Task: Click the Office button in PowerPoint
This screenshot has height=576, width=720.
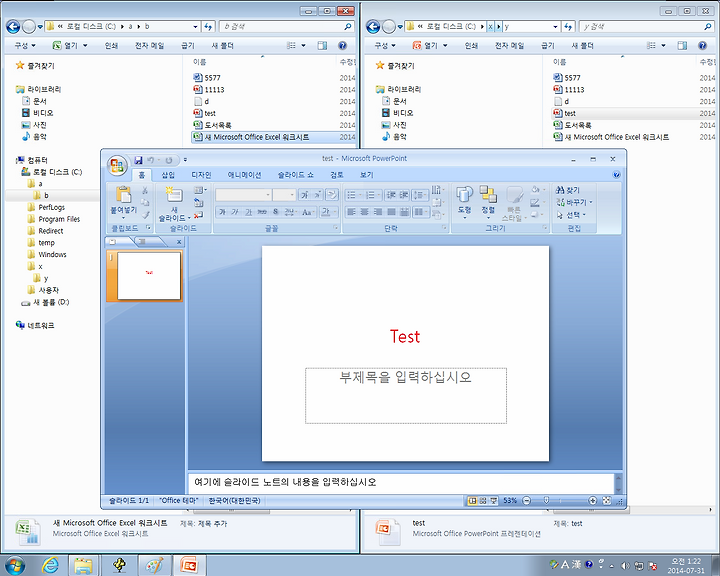Action: point(117,165)
